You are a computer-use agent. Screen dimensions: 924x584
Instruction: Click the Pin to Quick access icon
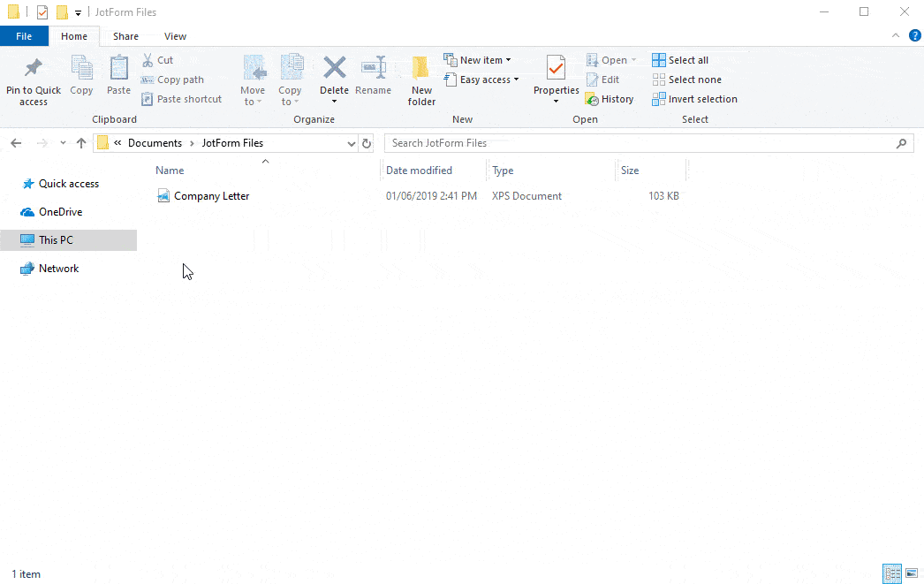(34, 78)
